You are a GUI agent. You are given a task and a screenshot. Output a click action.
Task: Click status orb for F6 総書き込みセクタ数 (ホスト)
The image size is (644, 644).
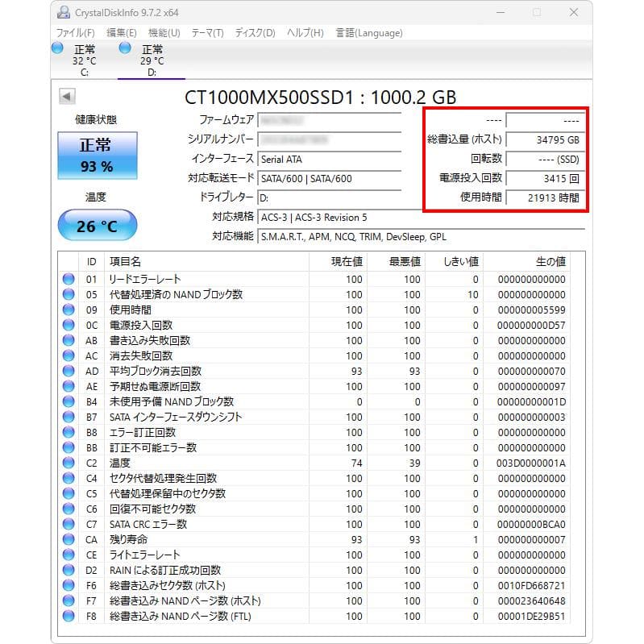pos(69,586)
